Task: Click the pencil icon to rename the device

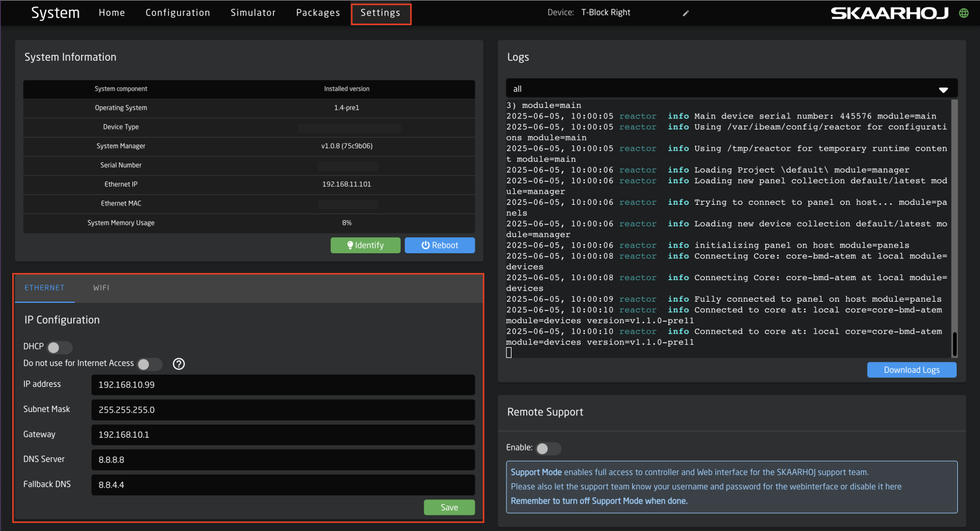Action: tap(686, 13)
